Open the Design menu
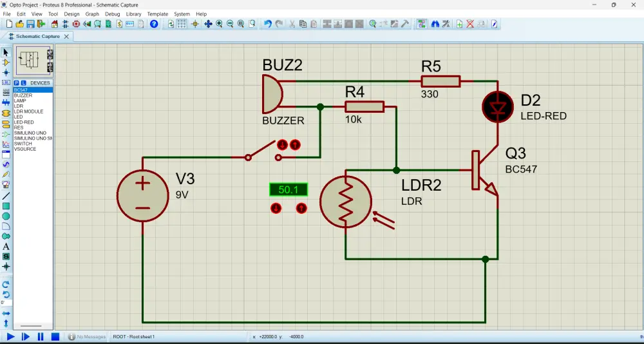The height and width of the screenshot is (344, 644). click(71, 14)
